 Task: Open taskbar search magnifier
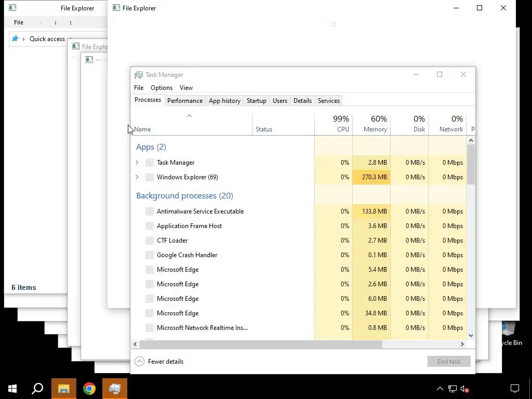37,389
